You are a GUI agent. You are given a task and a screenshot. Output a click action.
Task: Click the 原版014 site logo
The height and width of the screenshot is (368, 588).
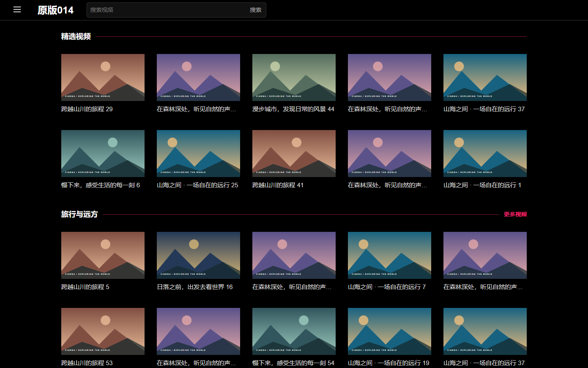coord(56,10)
